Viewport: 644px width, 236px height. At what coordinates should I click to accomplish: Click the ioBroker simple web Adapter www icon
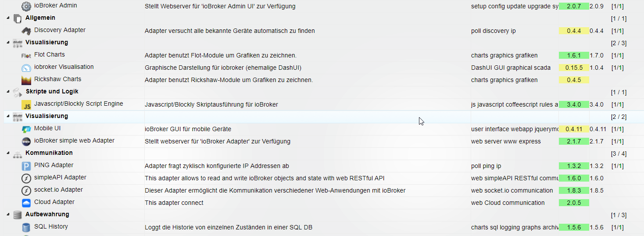[x=26, y=141]
